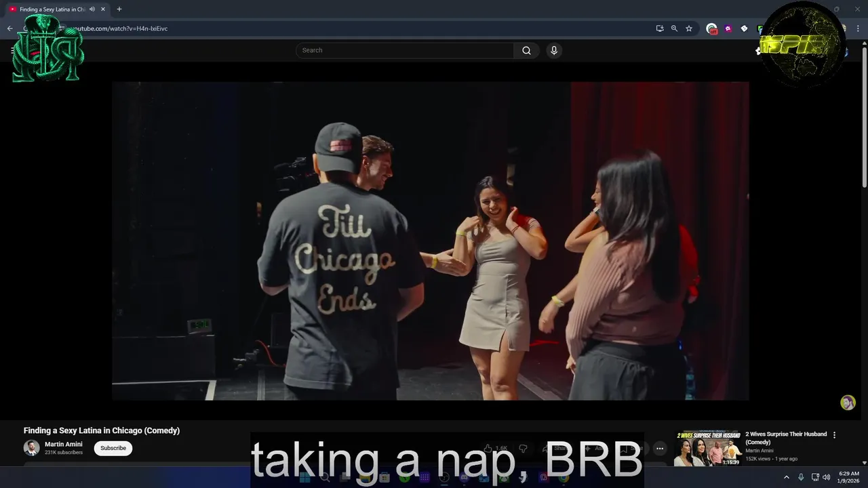Open the purple extension icon in toolbar

coord(728,28)
